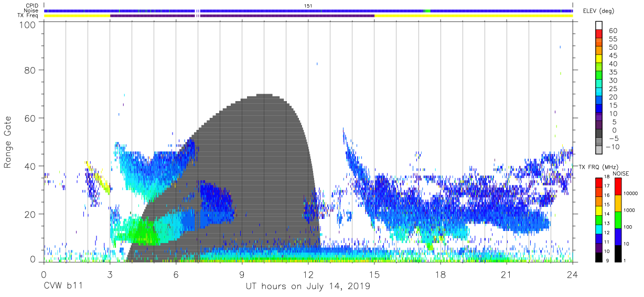Click the 'TX Freq' strip label
The width and height of the screenshot is (644, 297).
coord(28,16)
